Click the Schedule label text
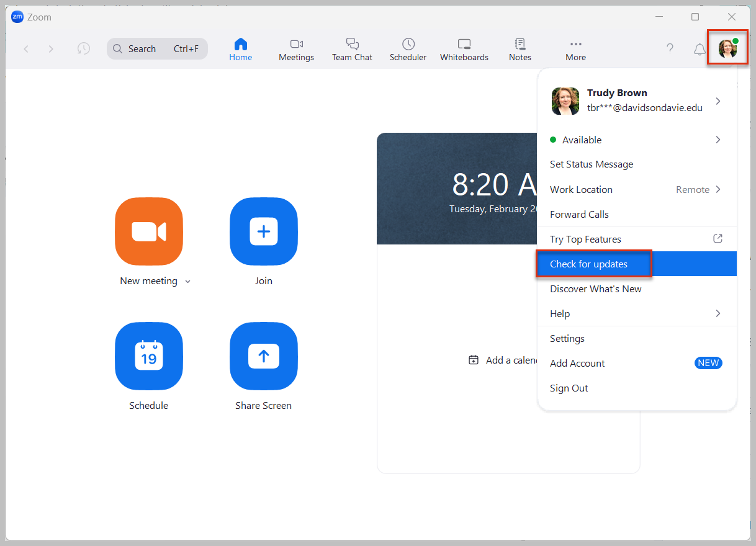 coord(148,406)
